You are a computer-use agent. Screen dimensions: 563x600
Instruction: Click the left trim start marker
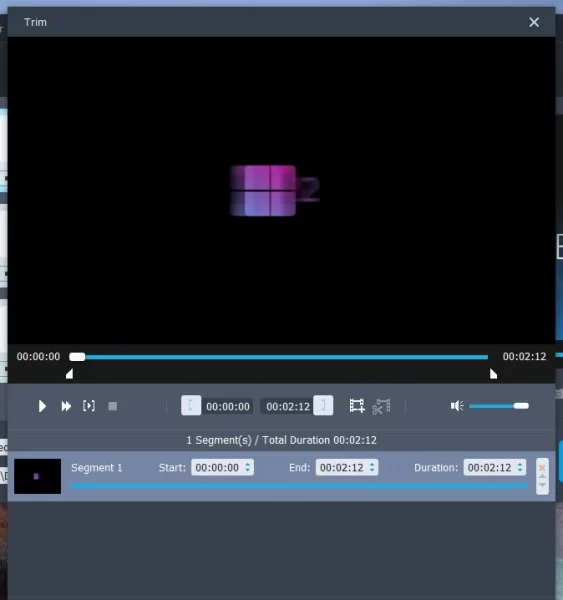(69, 374)
